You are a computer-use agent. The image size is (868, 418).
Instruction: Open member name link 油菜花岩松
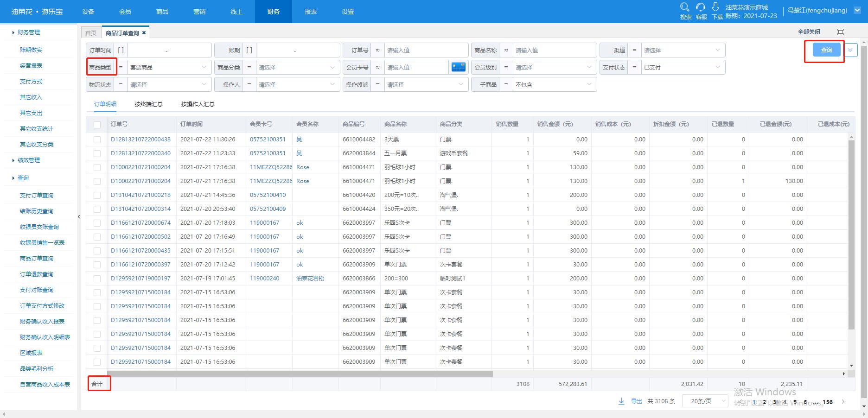point(310,279)
